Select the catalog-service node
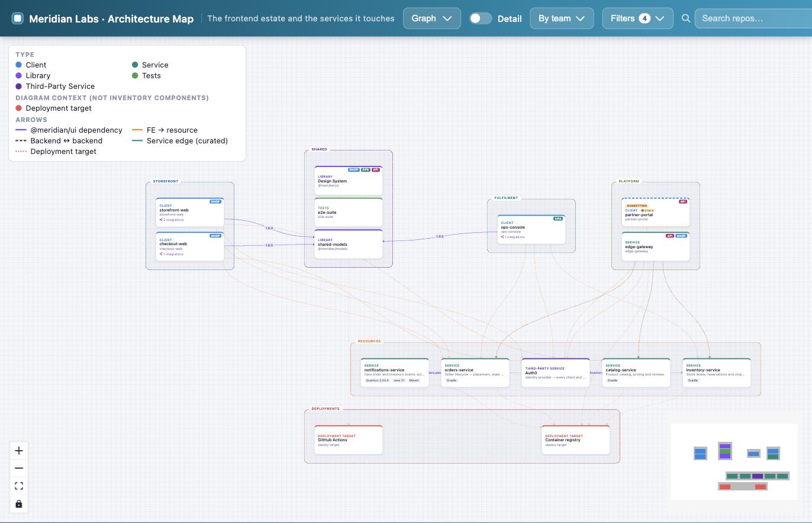Viewport: 812px width, 523px height. click(x=636, y=373)
